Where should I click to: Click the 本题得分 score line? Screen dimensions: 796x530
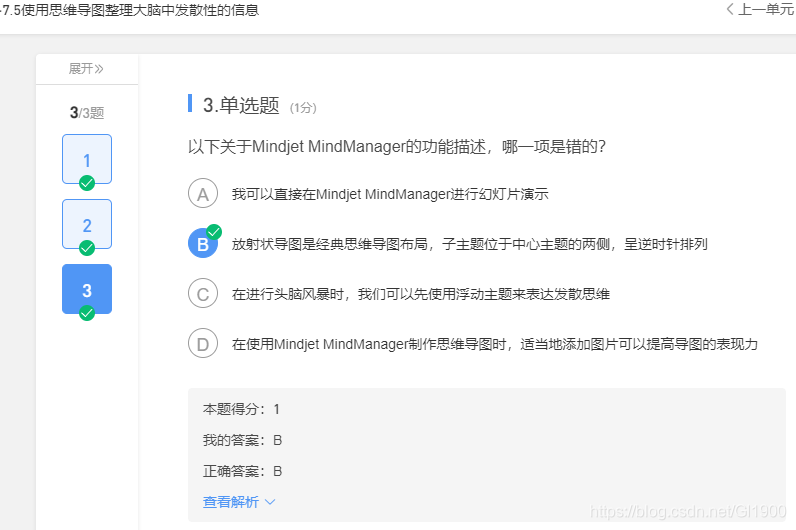[241, 409]
